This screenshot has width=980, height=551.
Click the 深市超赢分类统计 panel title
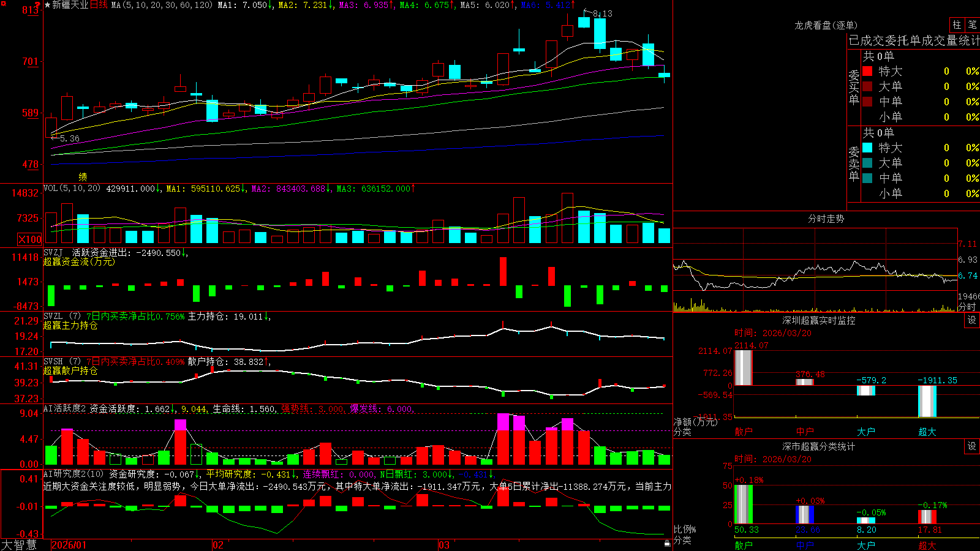(818, 446)
